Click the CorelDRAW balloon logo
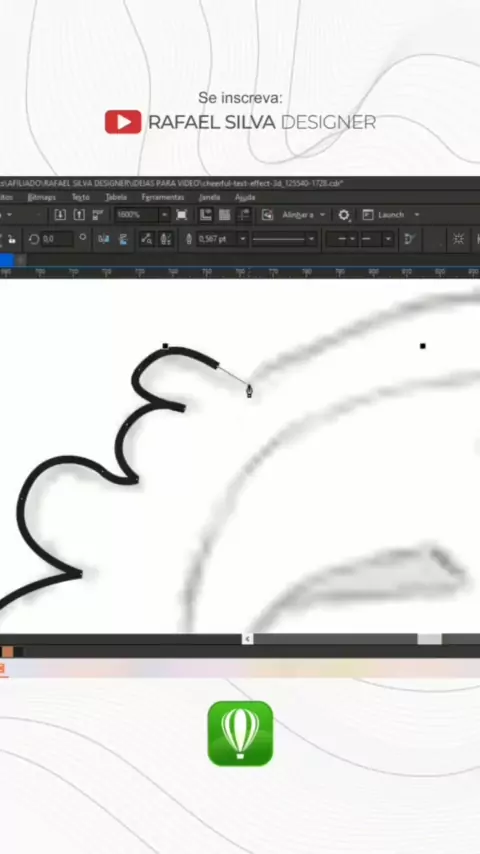 click(x=240, y=733)
